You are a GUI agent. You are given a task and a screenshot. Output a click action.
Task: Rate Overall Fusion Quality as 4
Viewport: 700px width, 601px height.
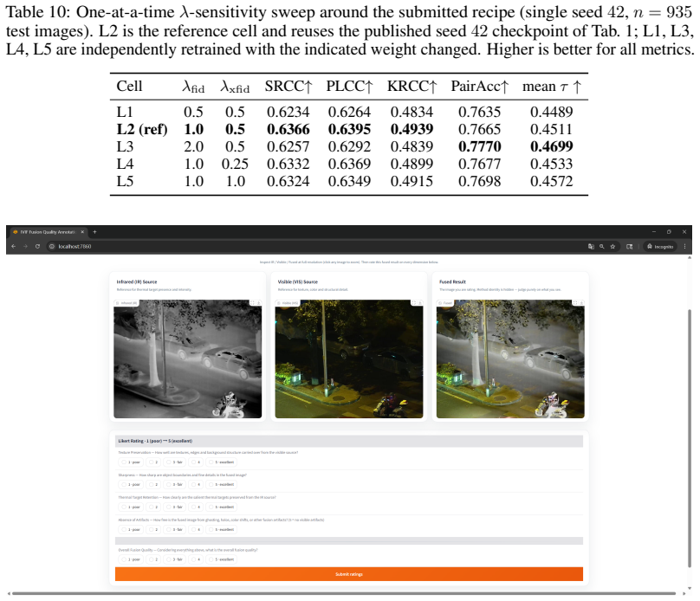point(196,559)
